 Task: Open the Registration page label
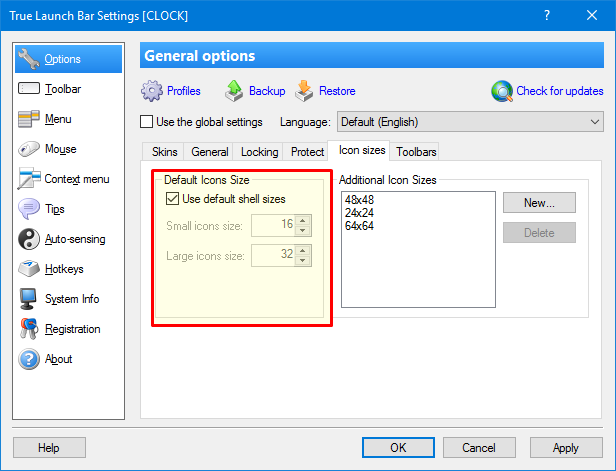click(73, 329)
